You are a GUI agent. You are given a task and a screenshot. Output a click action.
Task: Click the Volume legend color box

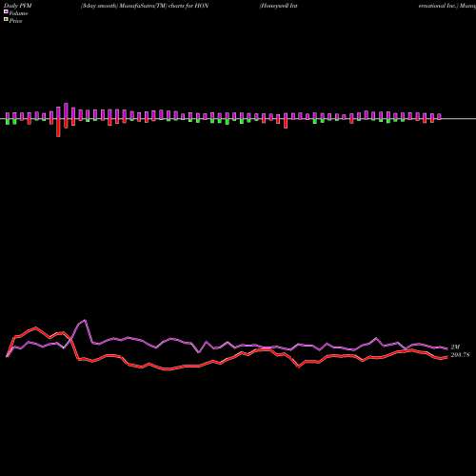[x=6, y=11]
